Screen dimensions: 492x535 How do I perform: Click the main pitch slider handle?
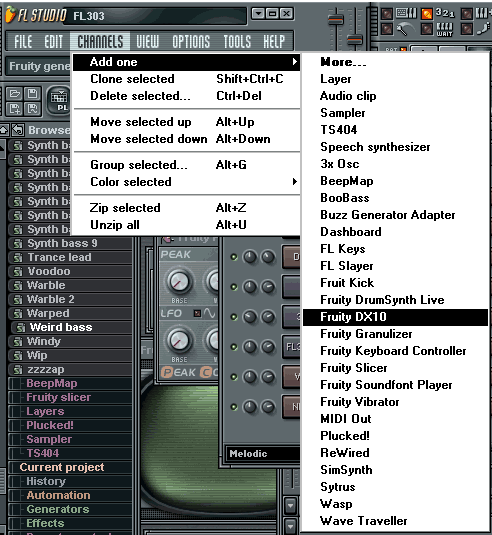[355, 40]
